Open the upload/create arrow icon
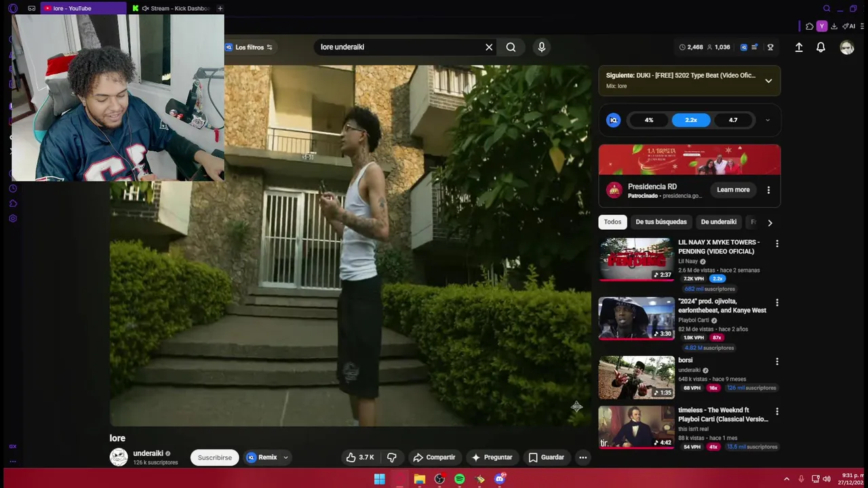 click(x=799, y=47)
